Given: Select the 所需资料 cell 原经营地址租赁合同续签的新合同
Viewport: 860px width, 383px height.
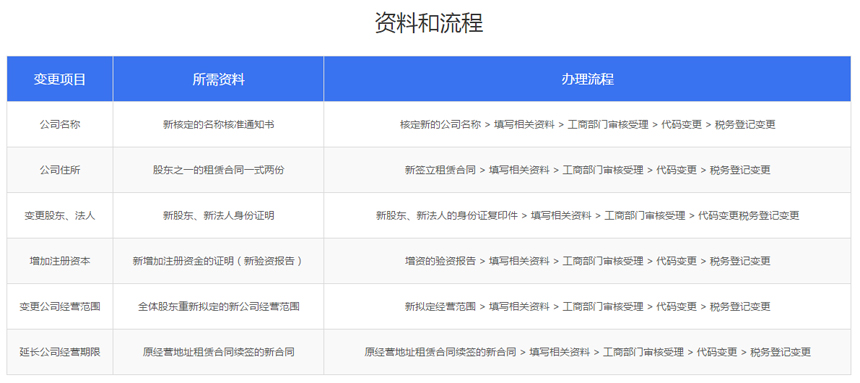Looking at the screenshot, I should [218, 352].
